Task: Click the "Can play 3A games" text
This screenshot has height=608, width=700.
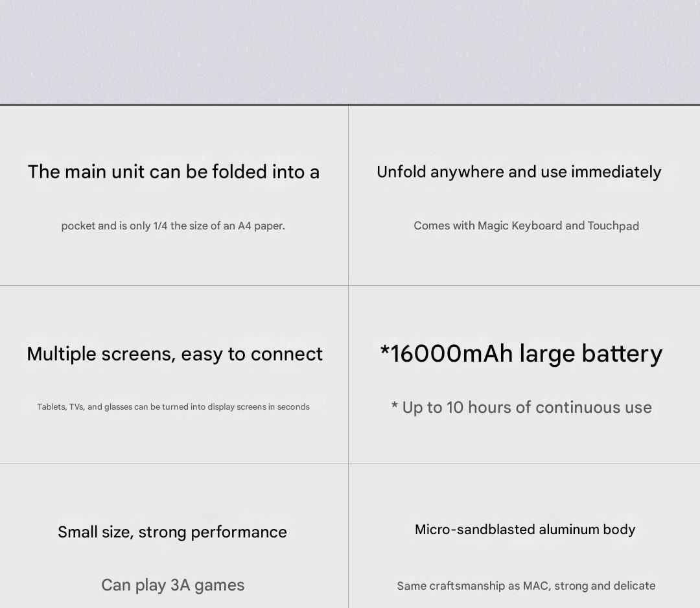Action: tap(172, 585)
